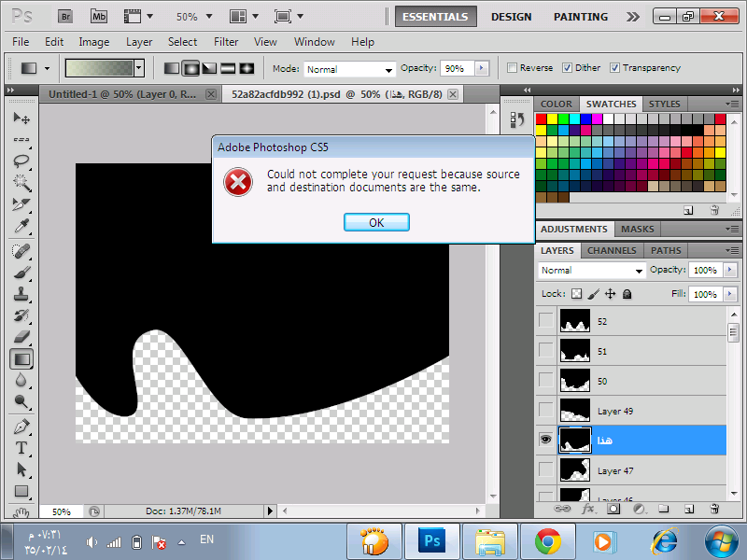Switch to the Channels tab

click(x=612, y=250)
